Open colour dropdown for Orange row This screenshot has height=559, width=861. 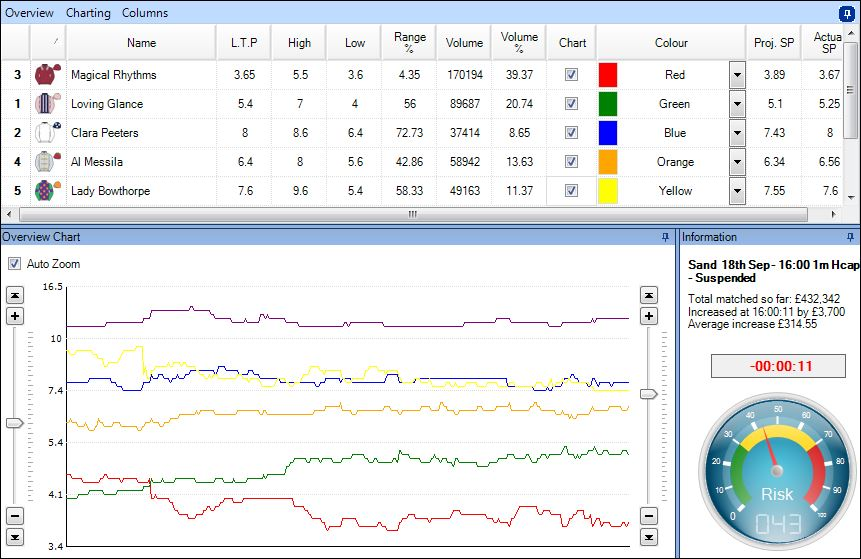tap(737, 161)
